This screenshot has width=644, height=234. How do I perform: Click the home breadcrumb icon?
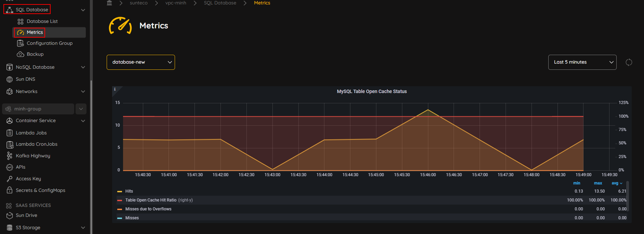coord(109,3)
